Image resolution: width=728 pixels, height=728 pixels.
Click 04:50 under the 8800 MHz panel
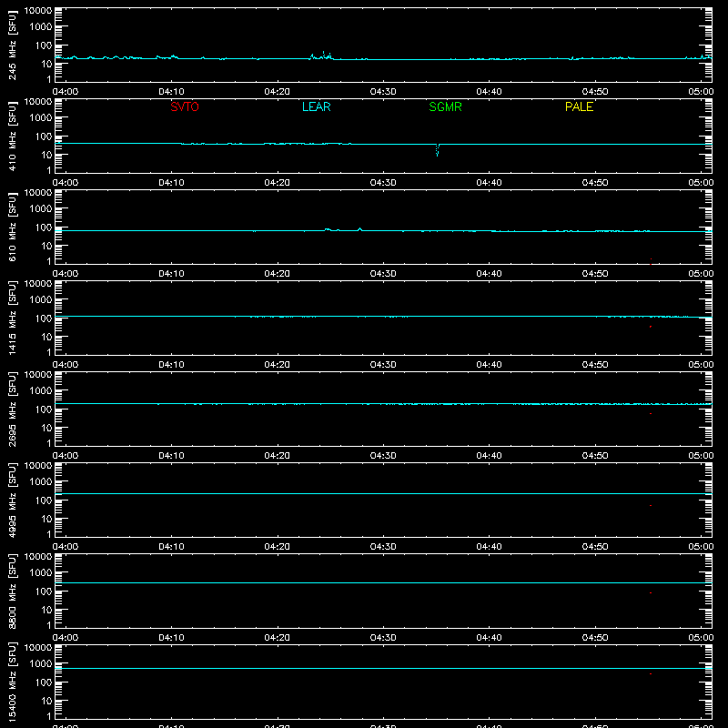pyautogui.click(x=595, y=638)
